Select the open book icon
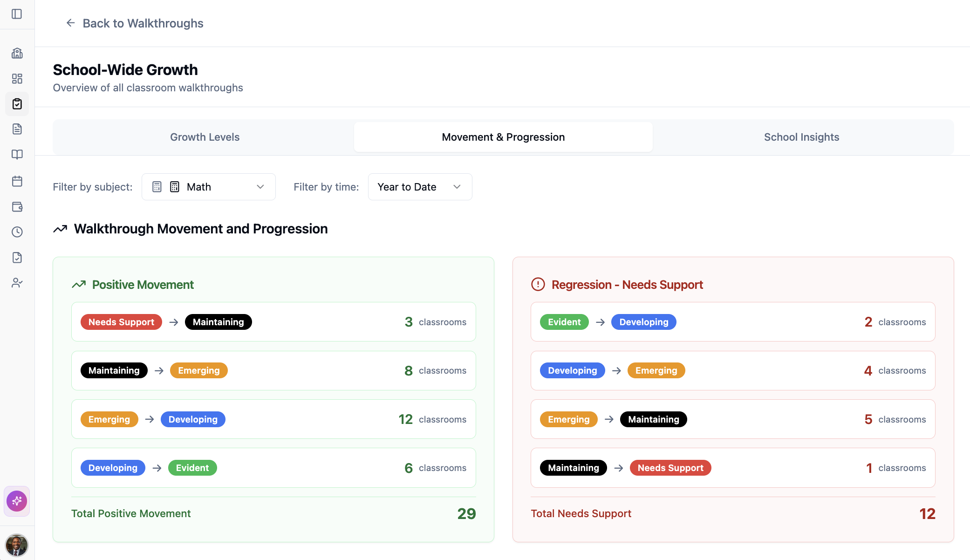 click(17, 155)
